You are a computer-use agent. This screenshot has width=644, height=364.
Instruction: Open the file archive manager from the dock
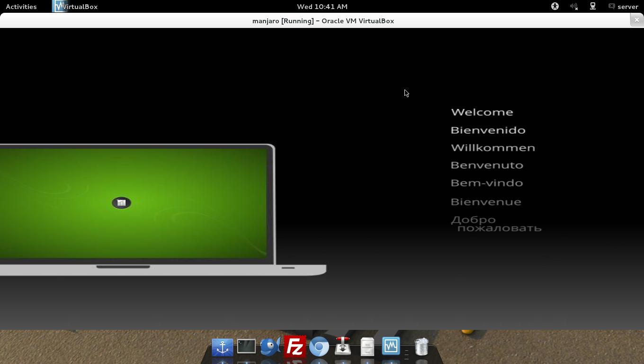(x=367, y=346)
